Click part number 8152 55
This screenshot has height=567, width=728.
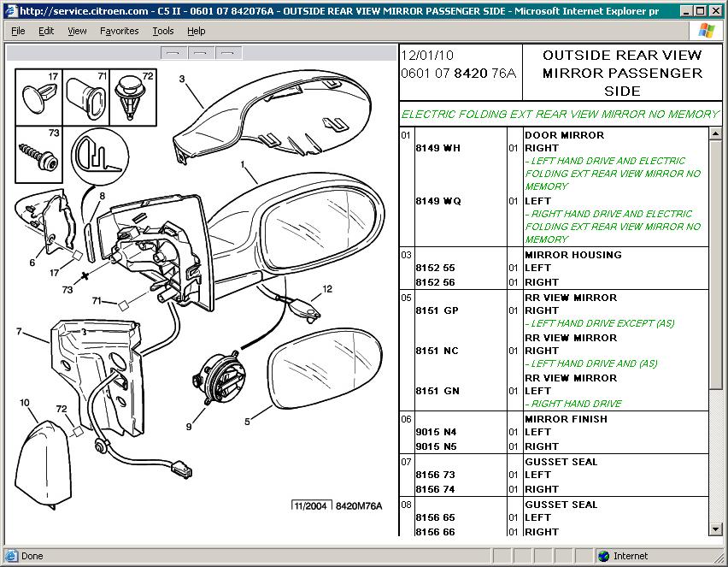coord(435,268)
